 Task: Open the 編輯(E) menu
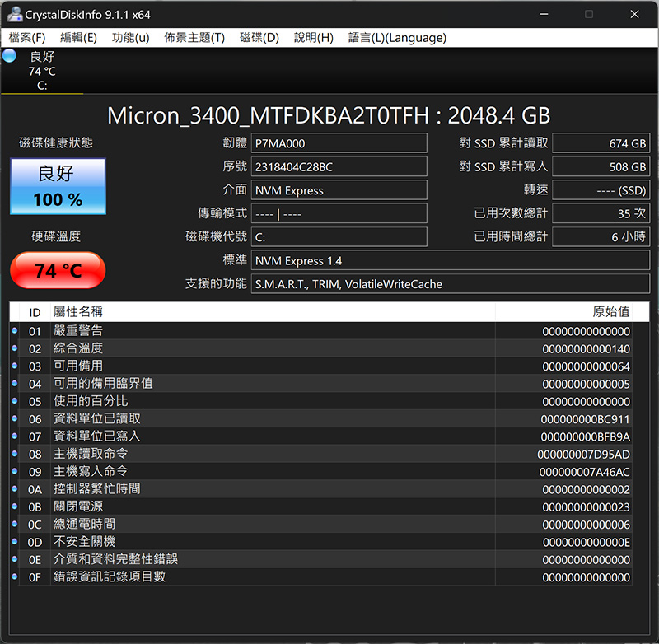pos(78,38)
